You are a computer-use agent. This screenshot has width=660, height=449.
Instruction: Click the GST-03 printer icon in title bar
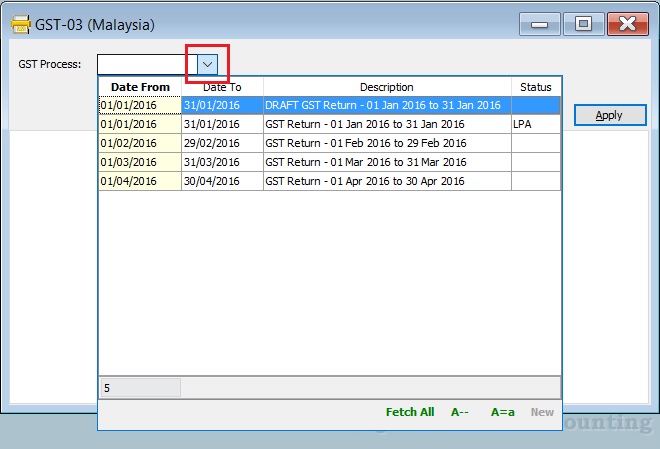[19, 24]
